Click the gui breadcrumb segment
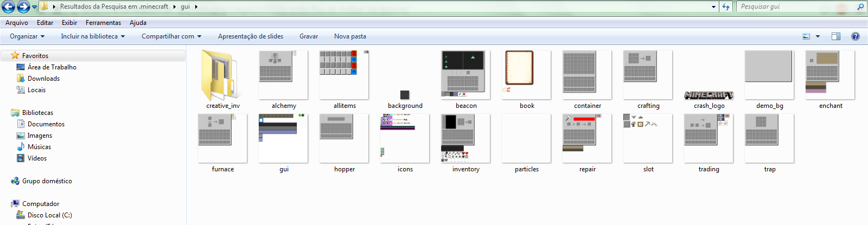 click(x=186, y=7)
